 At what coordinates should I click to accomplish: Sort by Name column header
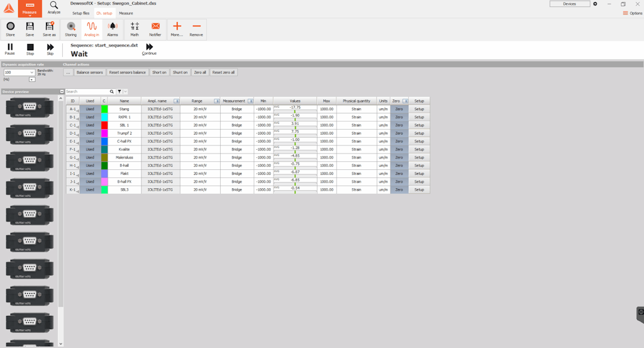[125, 101]
